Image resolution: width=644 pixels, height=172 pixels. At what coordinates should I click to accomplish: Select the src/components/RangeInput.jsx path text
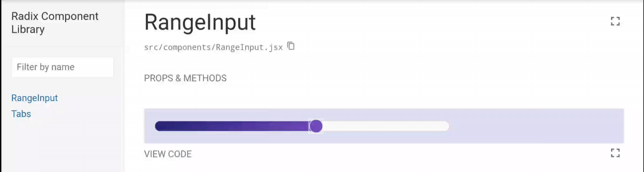click(x=213, y=47)
